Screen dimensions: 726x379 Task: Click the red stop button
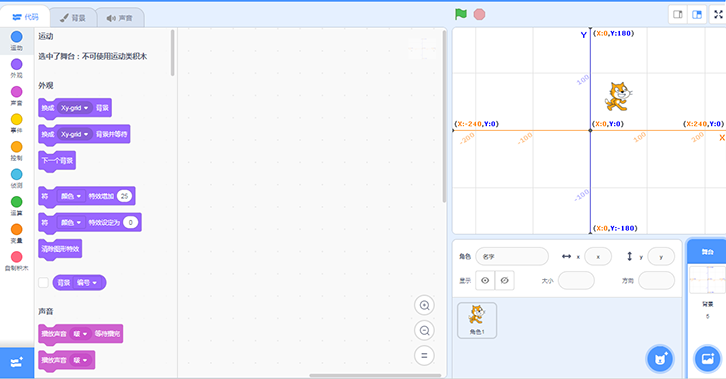tap(479, 14)
